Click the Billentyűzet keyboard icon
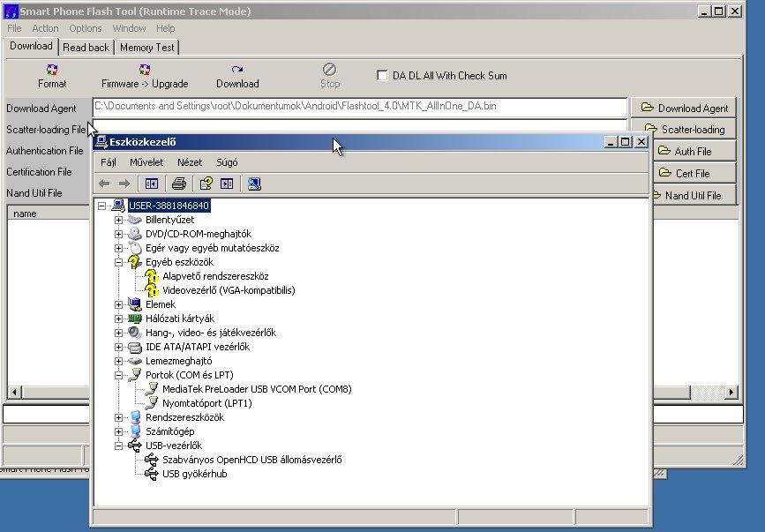Screen dimensions: 765x532 point(135,220)
